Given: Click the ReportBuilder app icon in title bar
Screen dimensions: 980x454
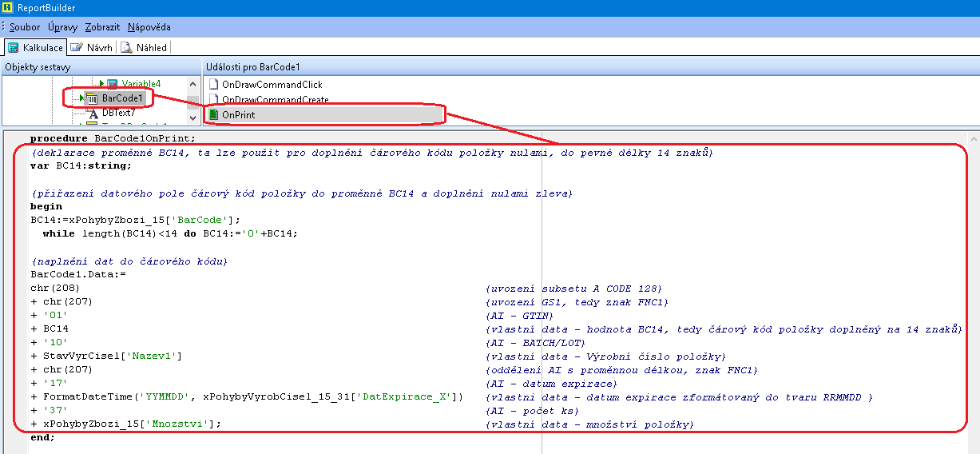Looking at the screenshot, I should click(6, 8).
